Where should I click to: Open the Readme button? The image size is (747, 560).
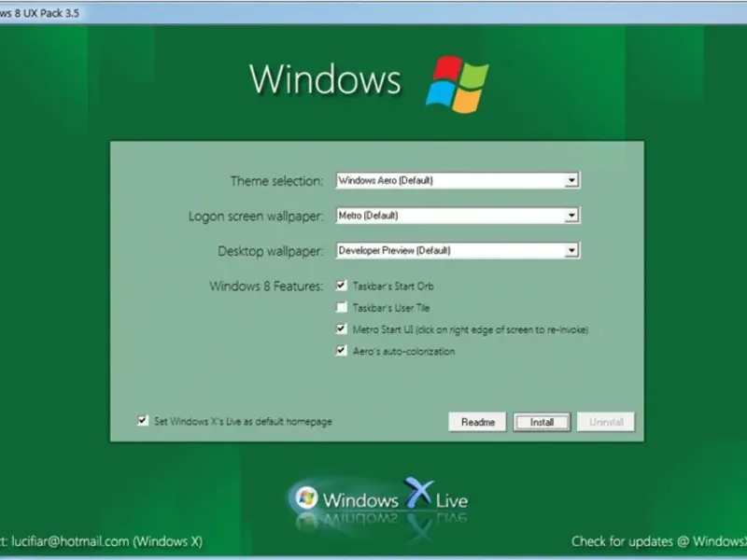tap(477, 422)
